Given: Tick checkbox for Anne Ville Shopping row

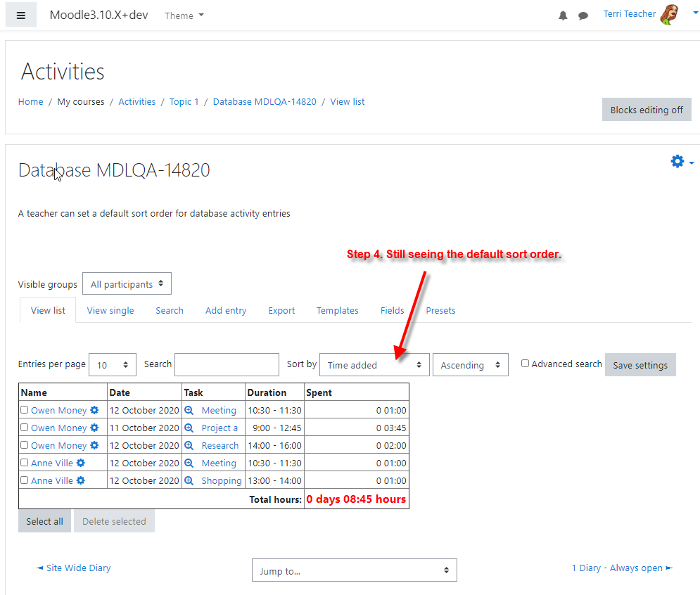Looking at the screenshot, I should click(x=25, y=480).
